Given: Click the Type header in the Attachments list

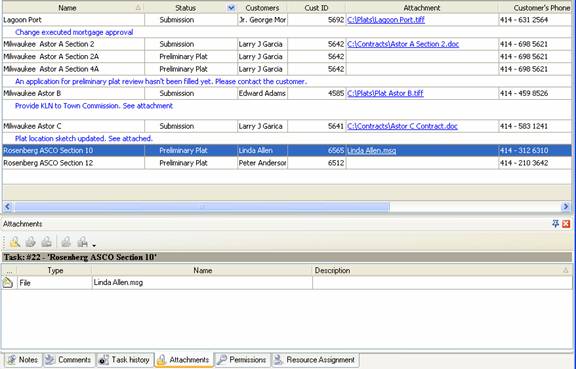Looking at the screenshot, I should coord(55,270).
